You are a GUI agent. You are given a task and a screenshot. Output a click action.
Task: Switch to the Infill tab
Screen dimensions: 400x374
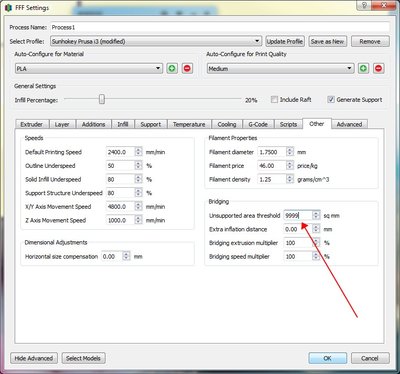123,124
